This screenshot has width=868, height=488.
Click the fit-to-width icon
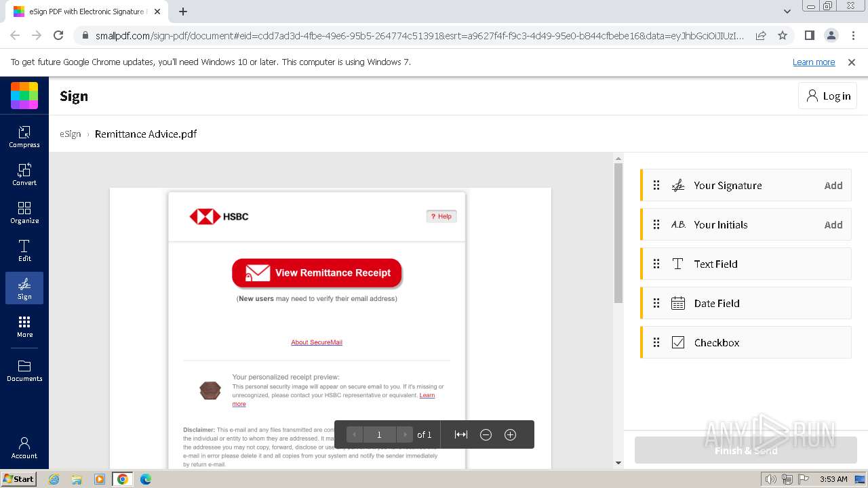pyautogui.click(x=461, y=434)
